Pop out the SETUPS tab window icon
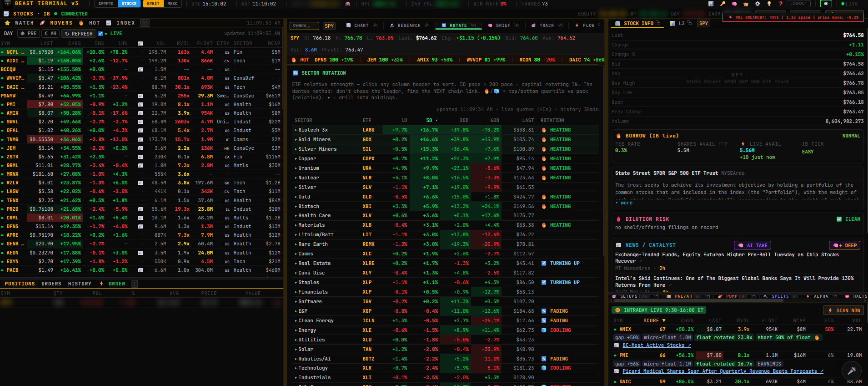The width and height of the screenshot is (868, 386). [x=656, y=296]
